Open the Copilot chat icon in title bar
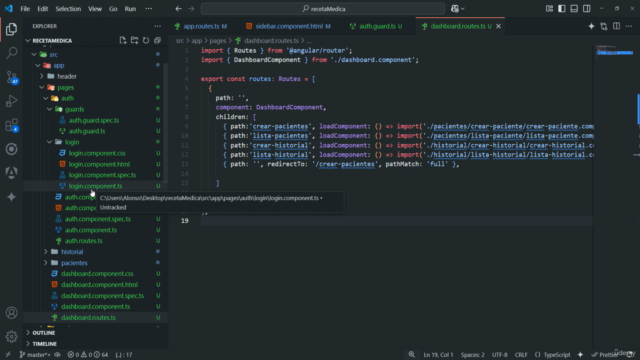The image size is (640, 360). (x=455, y=9)
